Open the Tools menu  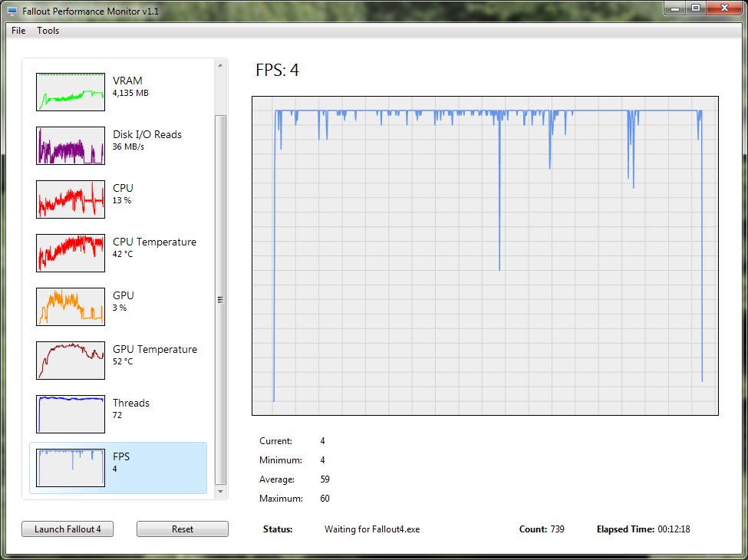48,31
